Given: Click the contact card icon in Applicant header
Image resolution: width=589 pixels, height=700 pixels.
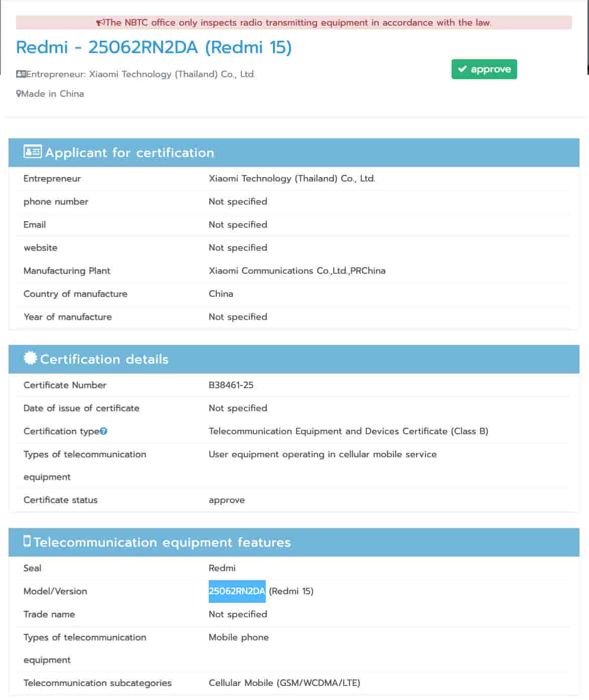Looking at the screenshot, I should click(x=33, y=152).
